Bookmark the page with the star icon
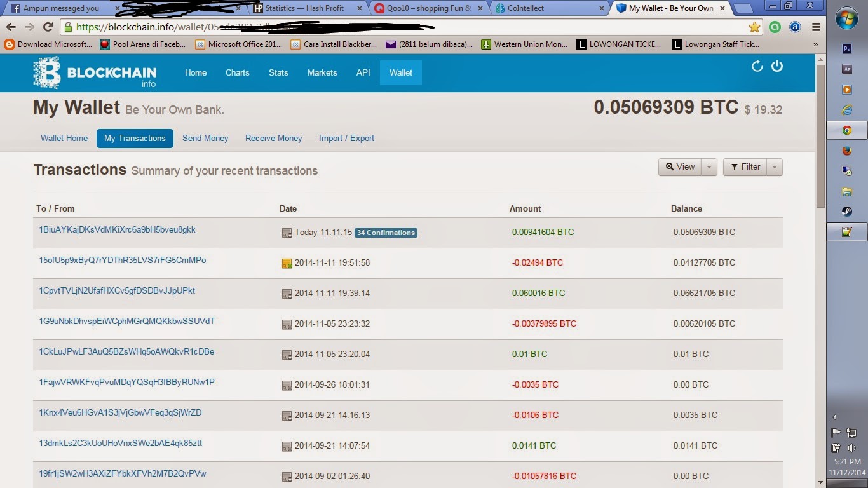 (x=754, y=27)
